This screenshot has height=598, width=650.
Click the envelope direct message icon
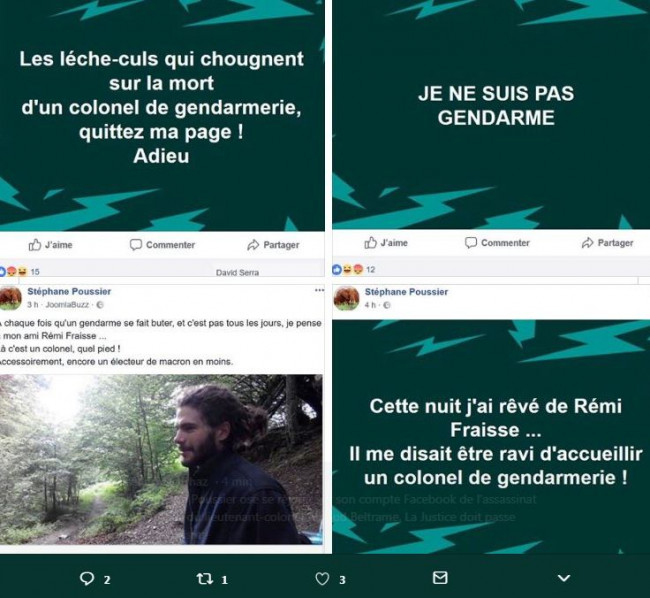pyautogui.click(x=440, y=577)
